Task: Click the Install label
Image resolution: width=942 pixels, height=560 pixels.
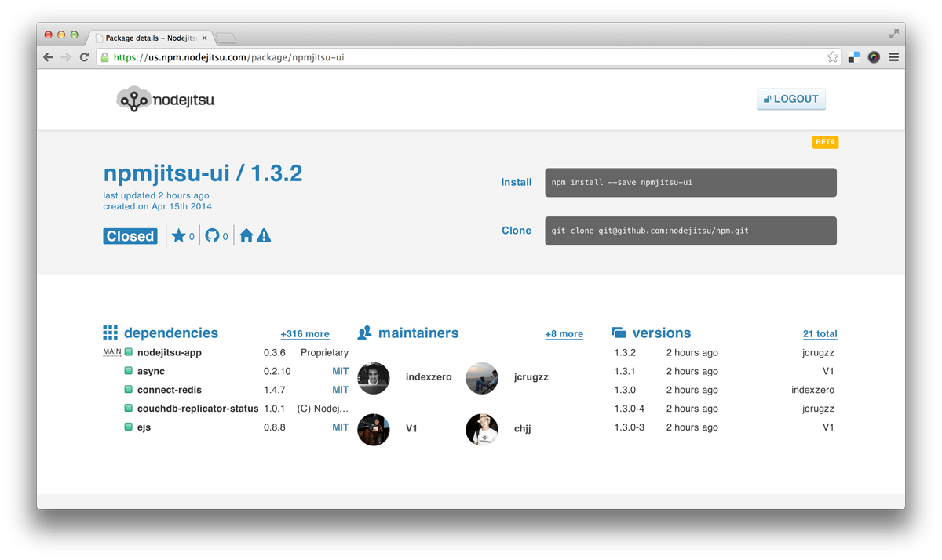Action: pyautogui.click(x=516, y=182)
